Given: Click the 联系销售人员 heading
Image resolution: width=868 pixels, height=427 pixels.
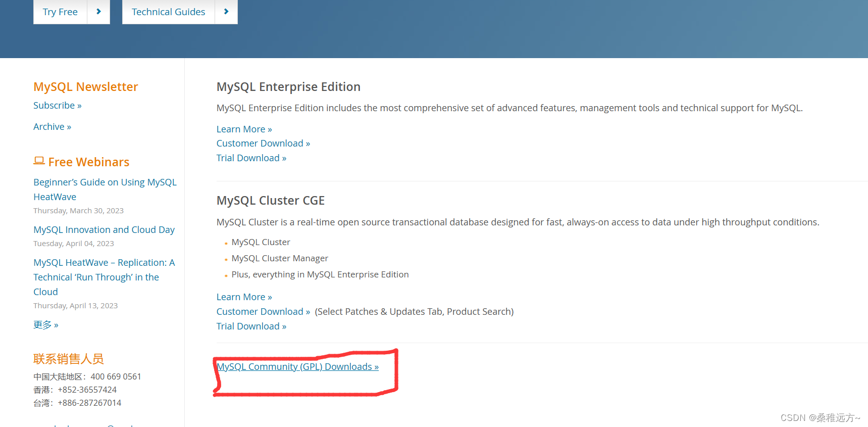Looking at the screenshot, I should [69, 359].
